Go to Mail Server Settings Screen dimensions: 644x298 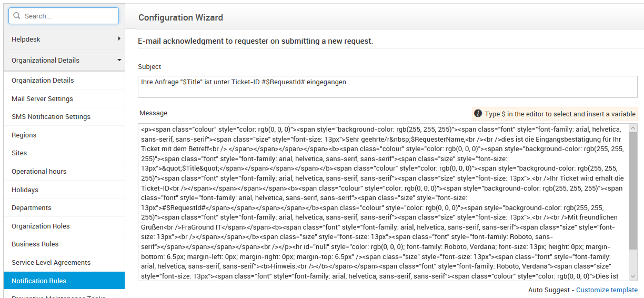pos(42,99)
